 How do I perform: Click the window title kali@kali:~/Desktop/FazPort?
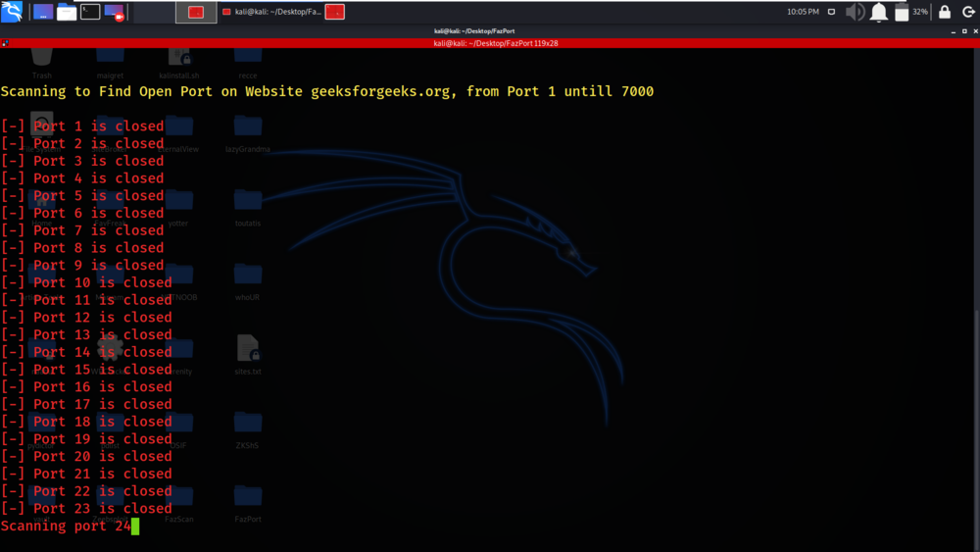[x=474, y=30]
